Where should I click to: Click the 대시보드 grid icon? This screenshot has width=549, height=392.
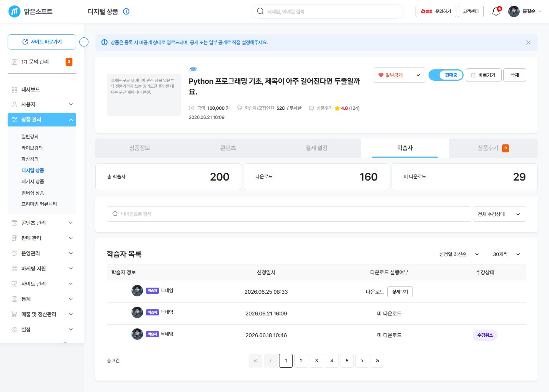pos(14,90)
